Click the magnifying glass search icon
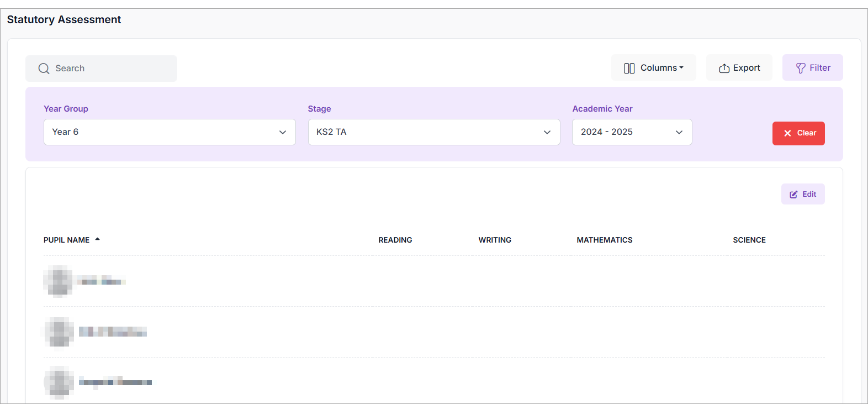The height and width of the screenshot is (404, 868). [44, 69]
